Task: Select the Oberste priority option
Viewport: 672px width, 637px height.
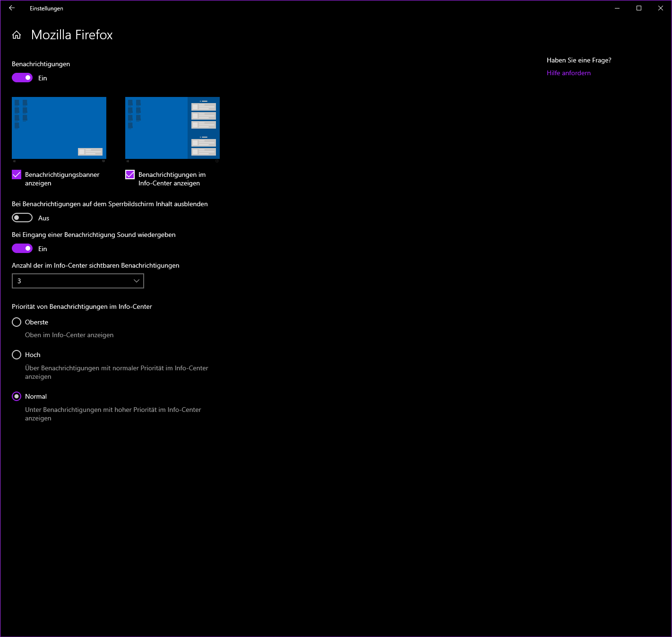Action: [x=17, y=322]
